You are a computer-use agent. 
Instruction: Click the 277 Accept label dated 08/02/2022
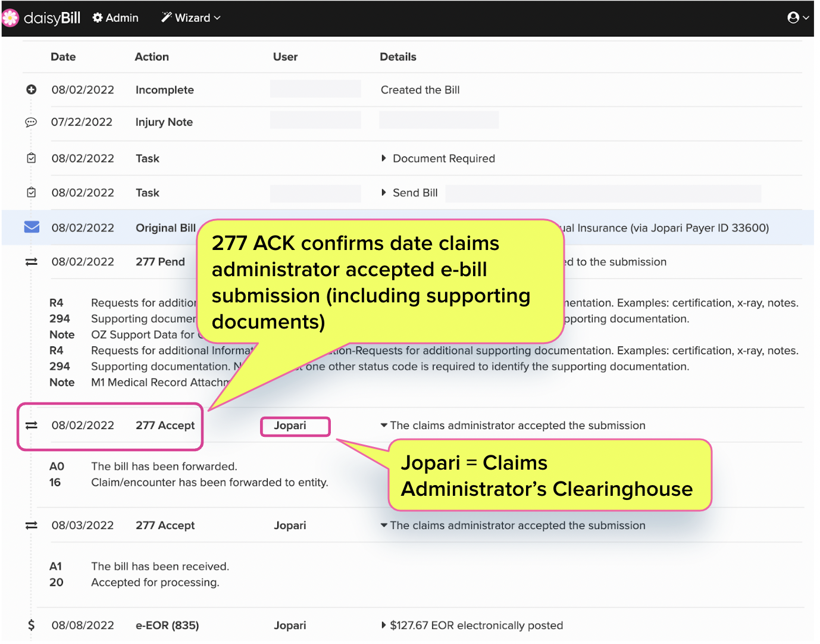tap(165, 426)
